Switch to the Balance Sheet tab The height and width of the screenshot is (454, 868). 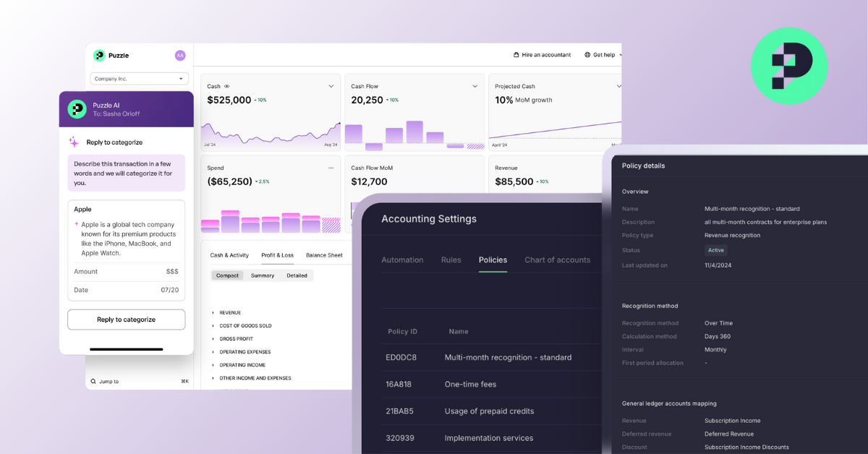[x=324, y=255]
